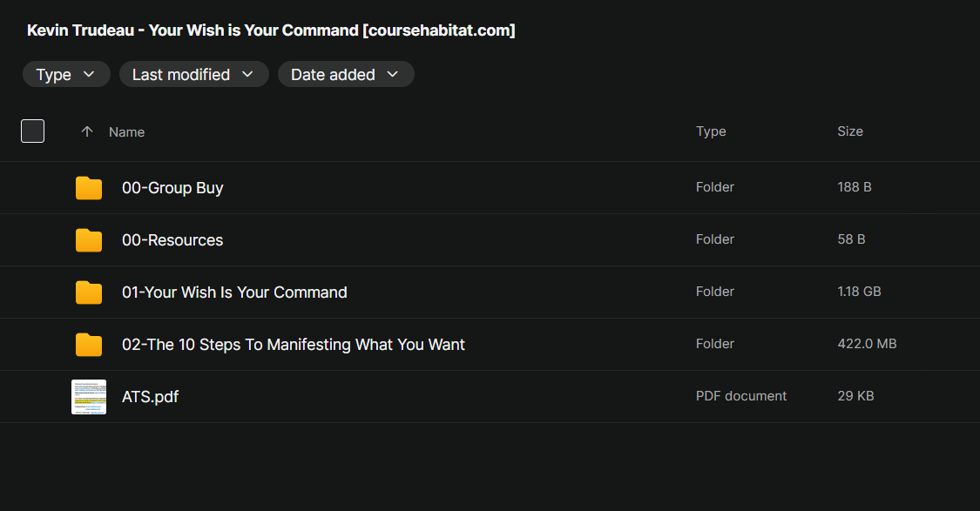Toggle the select-all checkbox
The width and height of the screenshot is (980, 511).
coord(32,131)
